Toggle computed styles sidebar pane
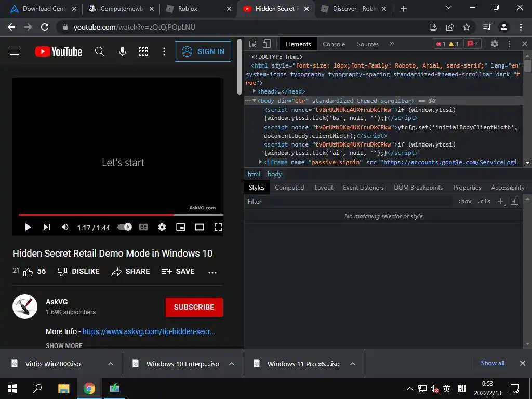Image resolution: width=532 pixels, height=399 pixels. [515, 201]
